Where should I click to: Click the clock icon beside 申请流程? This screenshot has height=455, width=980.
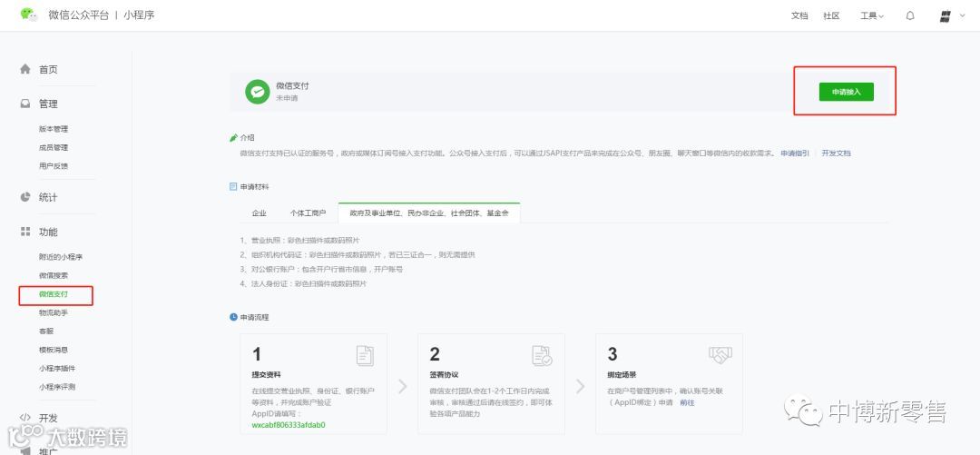point(234,317)
